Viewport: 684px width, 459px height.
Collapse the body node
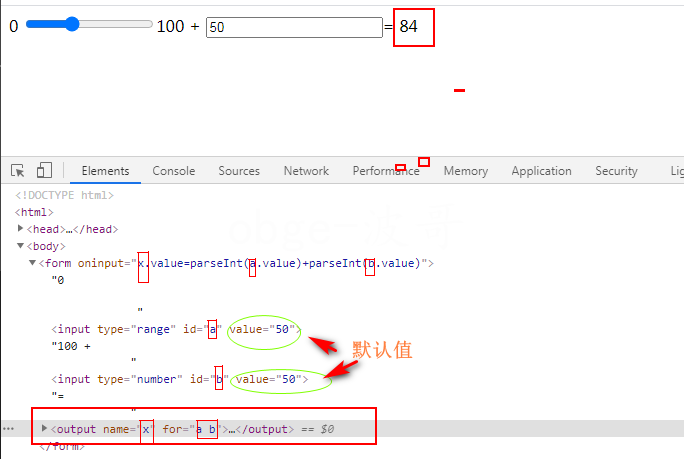click(20, 246)
